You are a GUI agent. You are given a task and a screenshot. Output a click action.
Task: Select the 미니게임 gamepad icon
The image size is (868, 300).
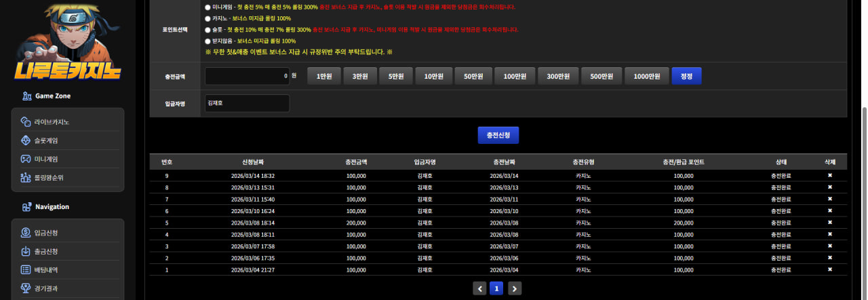(x=26, y=159)
